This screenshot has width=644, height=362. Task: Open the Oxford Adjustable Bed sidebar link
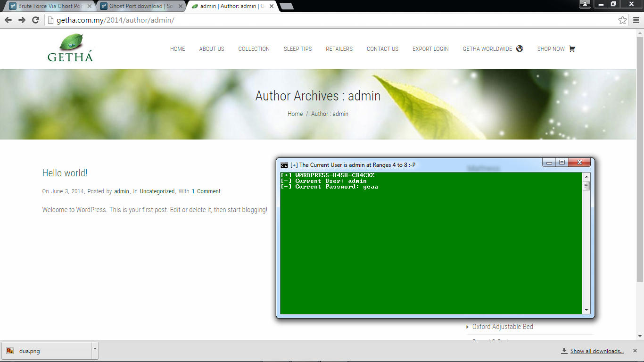tap(503, 327)
